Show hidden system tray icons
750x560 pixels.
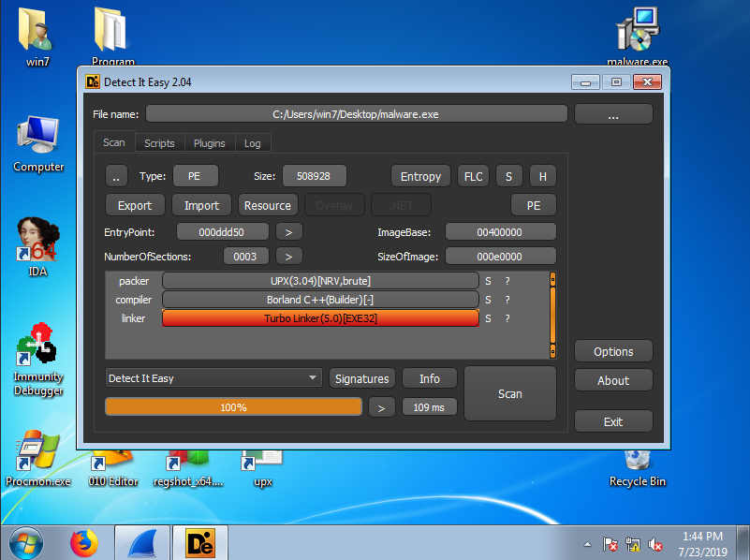pos(588,544)
